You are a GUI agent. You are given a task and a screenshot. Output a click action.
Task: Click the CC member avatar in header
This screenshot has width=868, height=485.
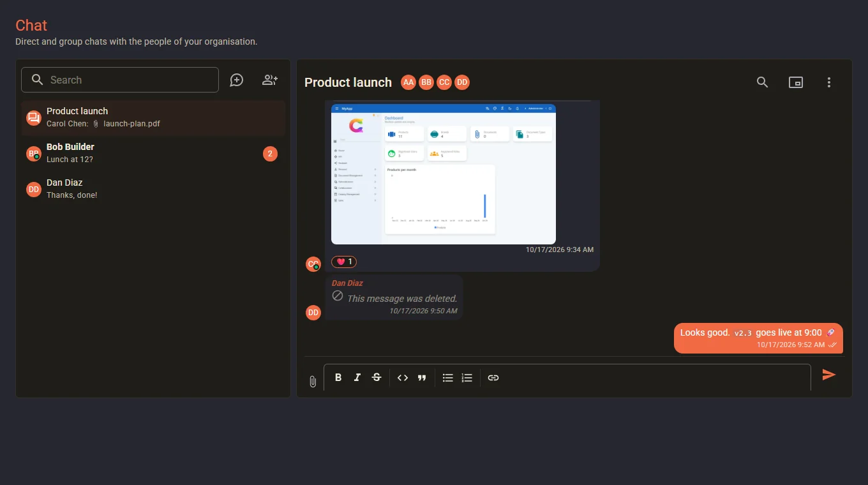[444, 82]
